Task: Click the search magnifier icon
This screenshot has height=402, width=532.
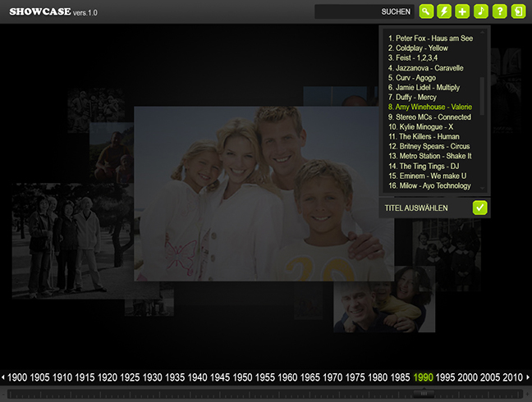Action: point(426,11)
